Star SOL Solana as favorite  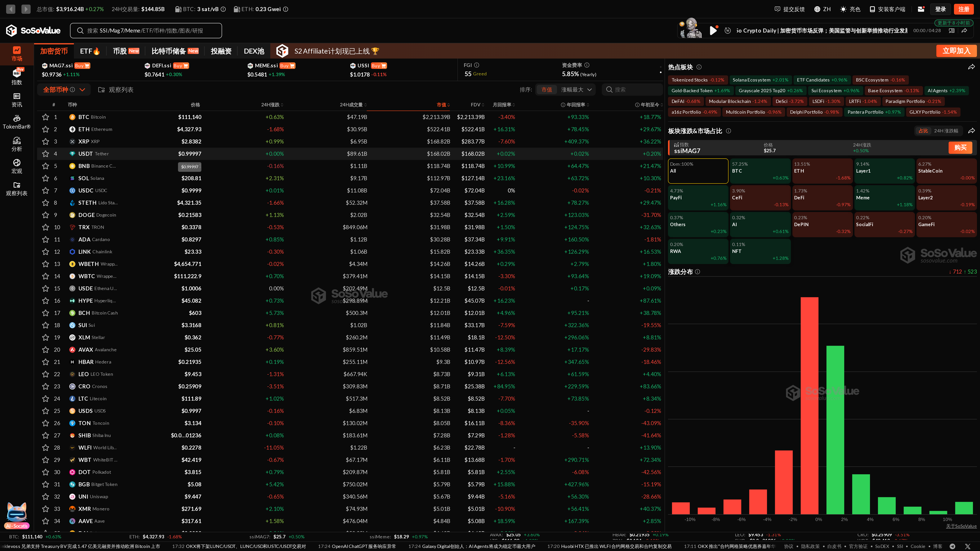point(45,178)
